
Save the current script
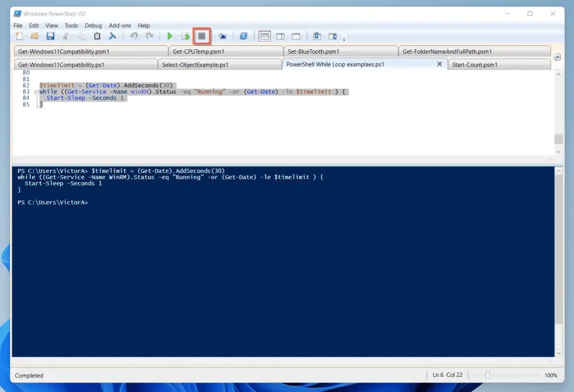[50, 36]
